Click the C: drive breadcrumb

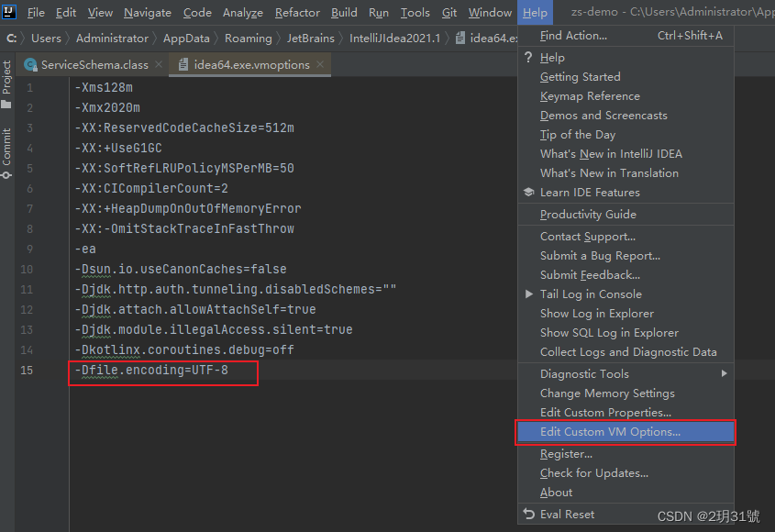[11, 39]
